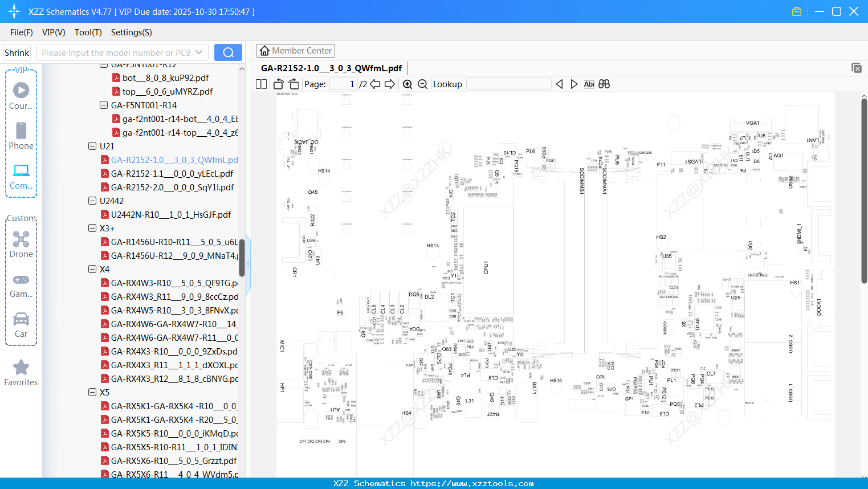The image size is (868, 489).
Task: Open the model number dropdown arrow
Action: pos(199,52)
